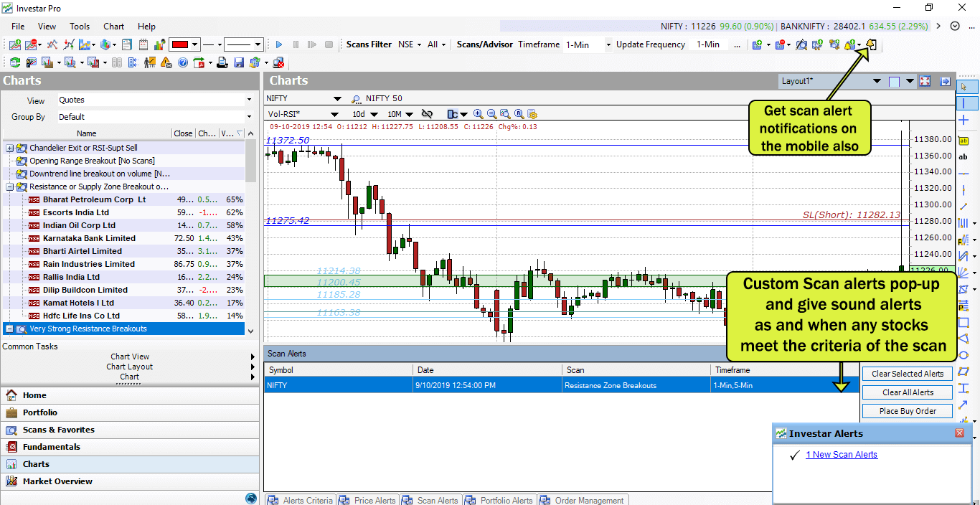The image size is (980, 505).
Task: Click the chart zoom out magnifier icon
Action: 491,114
